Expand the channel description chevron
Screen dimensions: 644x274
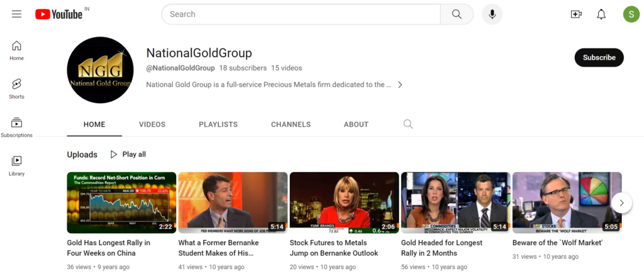pyautogui.click(x=400, y=85)
